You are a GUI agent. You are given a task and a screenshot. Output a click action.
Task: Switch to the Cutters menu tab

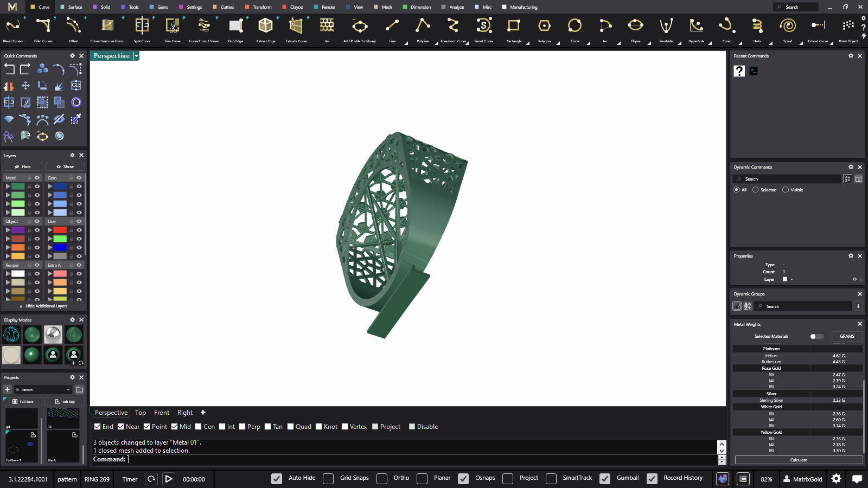(224, 7)
